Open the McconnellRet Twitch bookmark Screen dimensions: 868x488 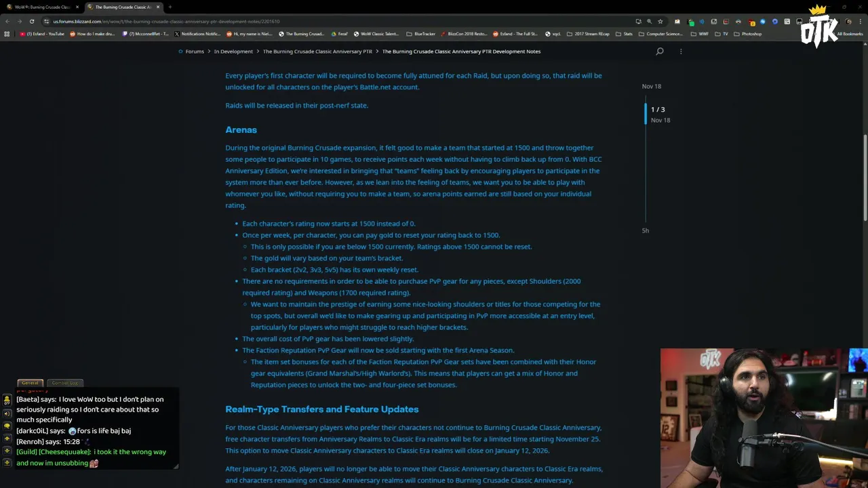(145, 34)
